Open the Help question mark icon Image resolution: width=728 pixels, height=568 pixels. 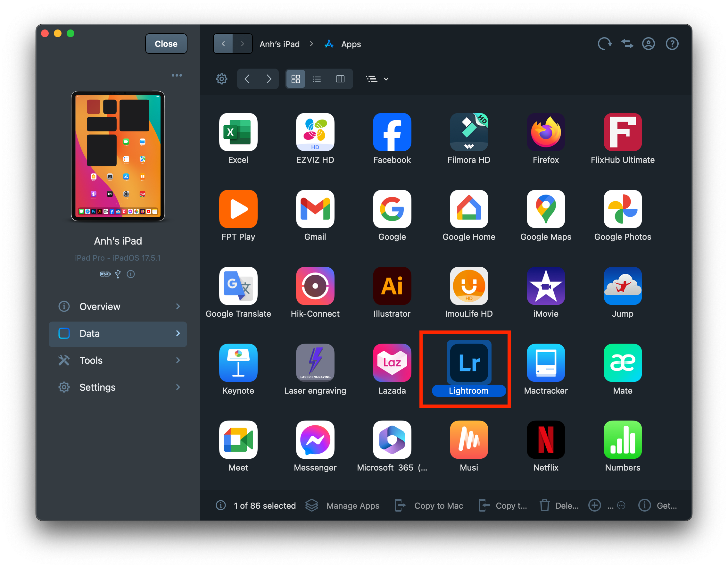672,43
